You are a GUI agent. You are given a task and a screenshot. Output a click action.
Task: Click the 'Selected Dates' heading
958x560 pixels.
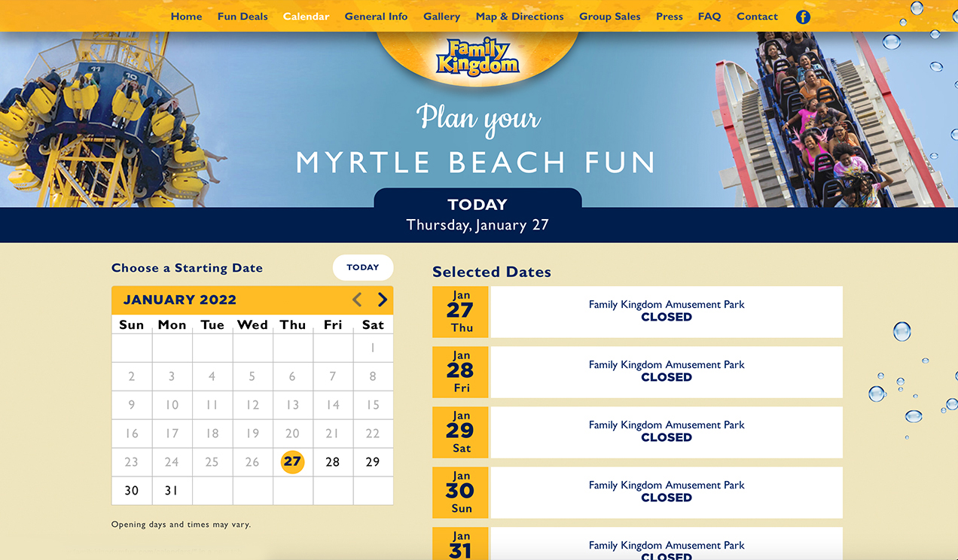click(492, 272)
